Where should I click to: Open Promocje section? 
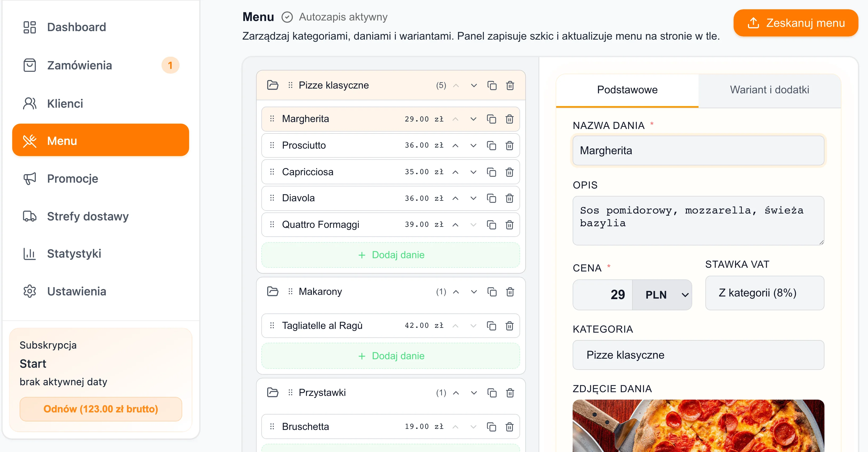100,179
